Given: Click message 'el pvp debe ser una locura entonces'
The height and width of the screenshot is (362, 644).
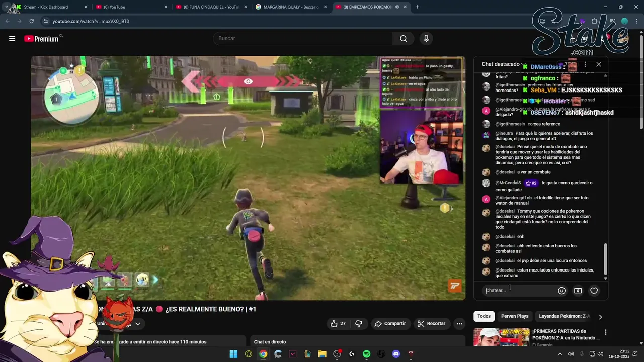Looking at the screenshot, I should tap(552, 261).
